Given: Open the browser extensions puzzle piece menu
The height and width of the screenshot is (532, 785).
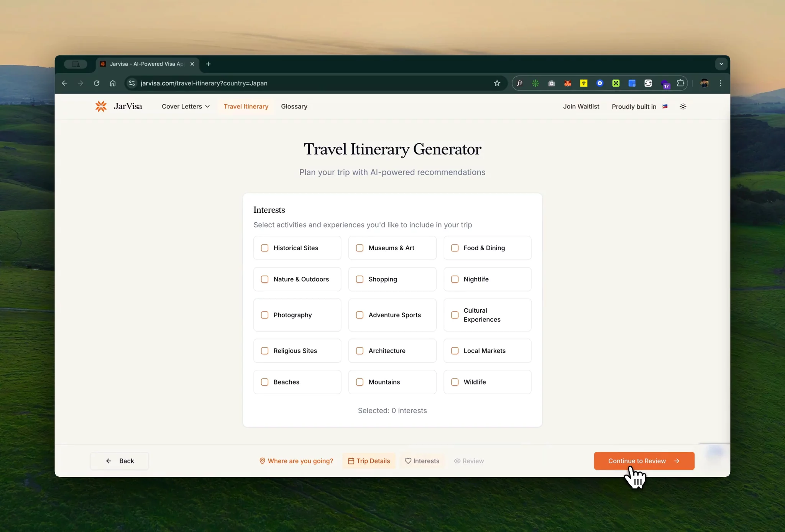Looking at the screenshot, I should 680,83.
